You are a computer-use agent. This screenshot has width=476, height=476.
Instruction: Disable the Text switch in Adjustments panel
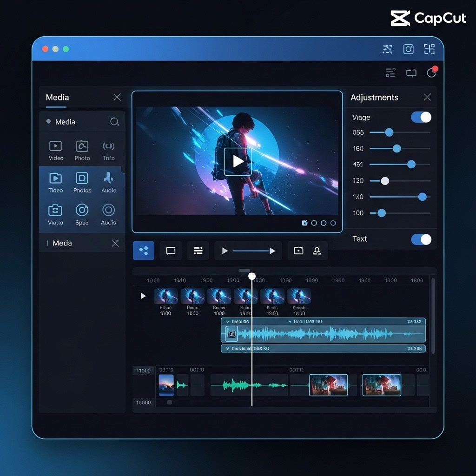point(421,239)
